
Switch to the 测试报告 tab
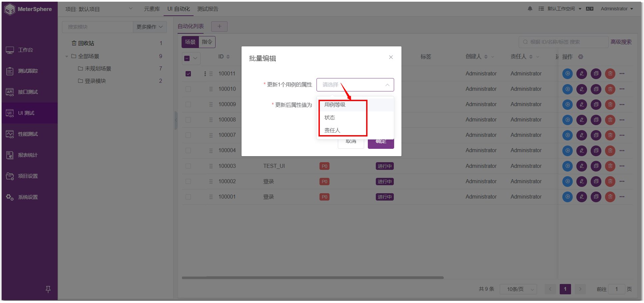click(208, 9)
